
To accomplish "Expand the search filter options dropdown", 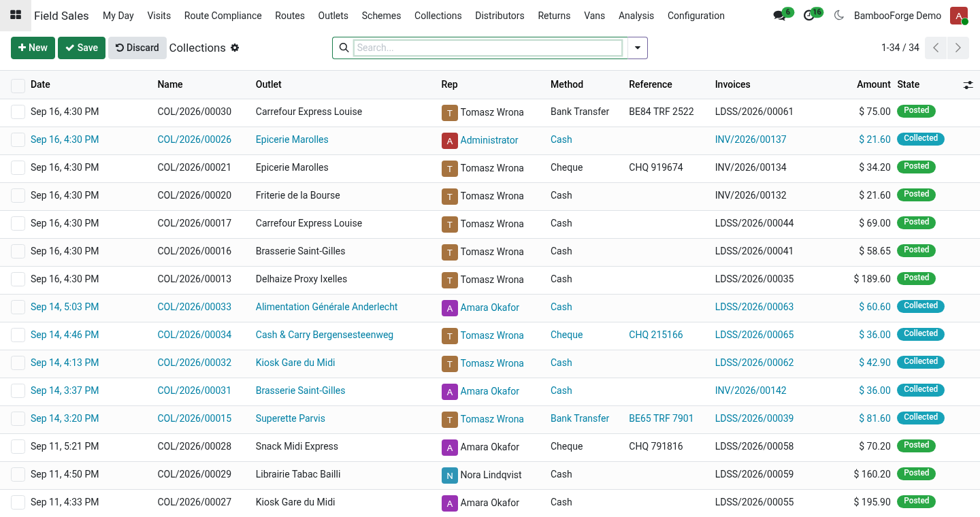I will tap(638, 48).
